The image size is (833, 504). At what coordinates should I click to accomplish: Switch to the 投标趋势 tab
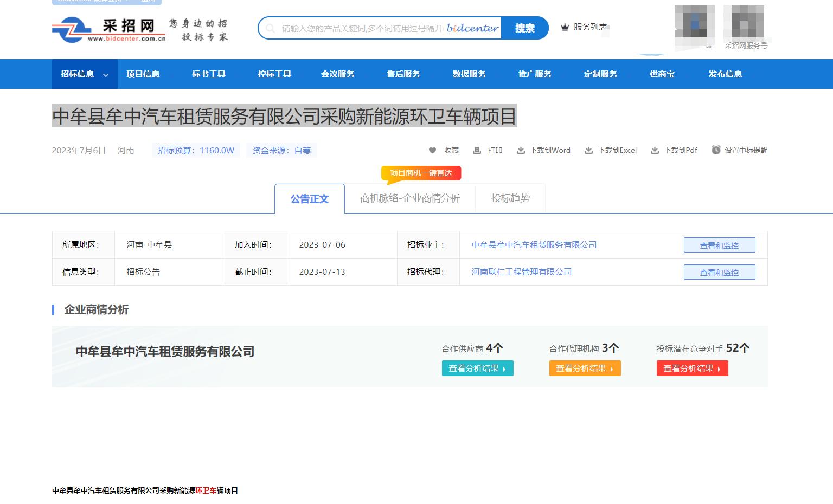click(510, 198)
